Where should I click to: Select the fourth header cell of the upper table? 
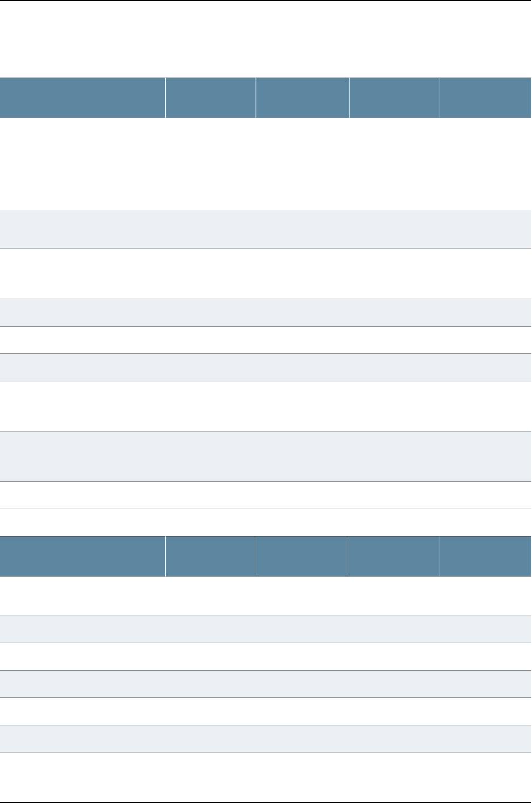coord(394,98)
